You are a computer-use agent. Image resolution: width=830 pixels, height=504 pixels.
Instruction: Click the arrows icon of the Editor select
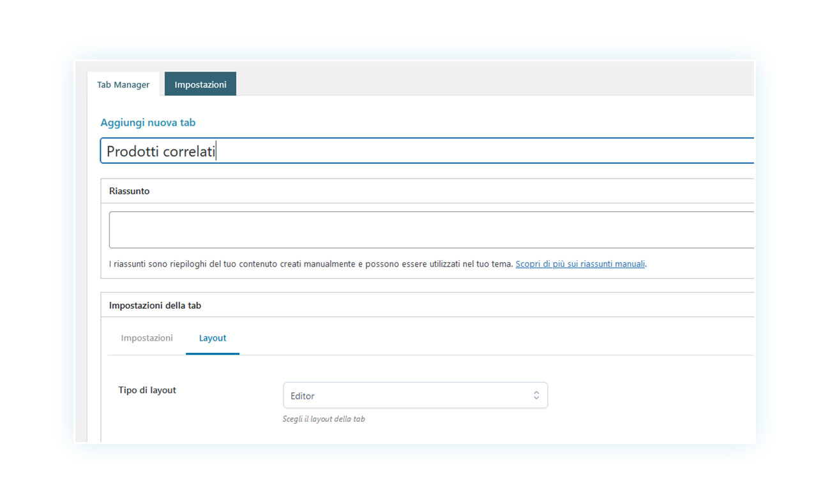coord(536,396)
